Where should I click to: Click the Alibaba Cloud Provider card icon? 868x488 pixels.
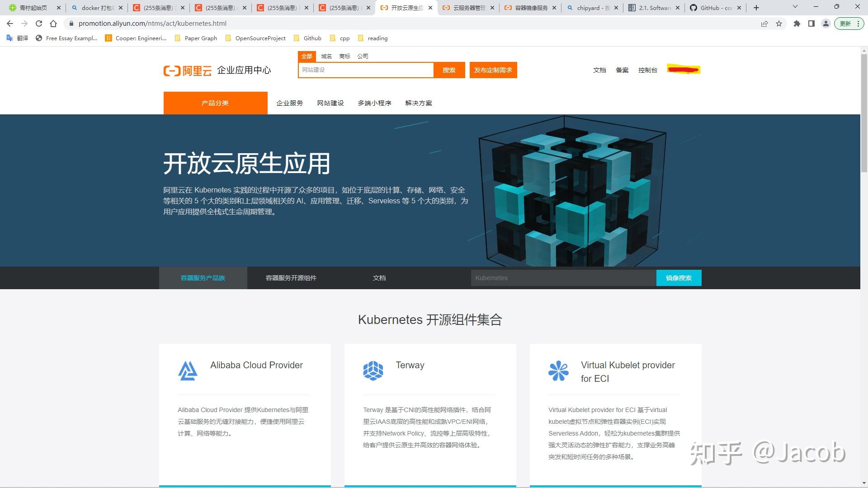point(188,371)
